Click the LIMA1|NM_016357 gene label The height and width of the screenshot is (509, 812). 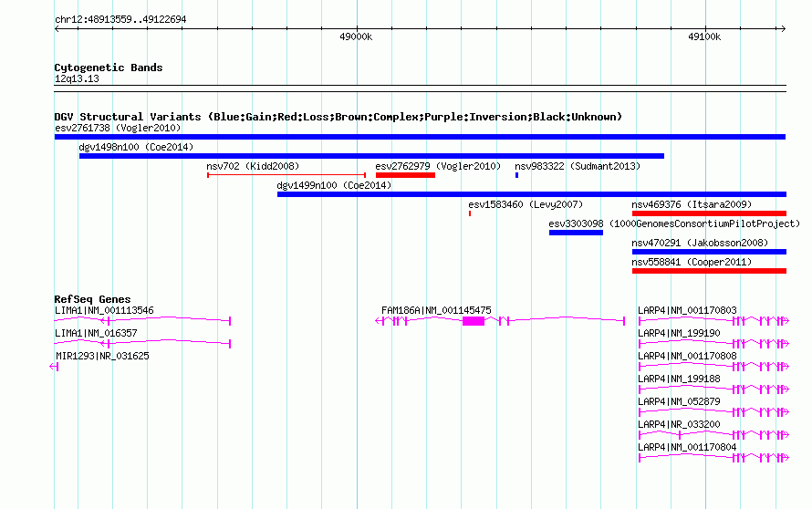point(96,333)
